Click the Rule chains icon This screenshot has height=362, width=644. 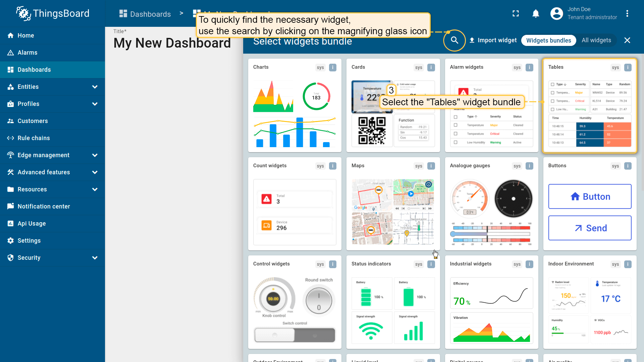coord(10,138)
